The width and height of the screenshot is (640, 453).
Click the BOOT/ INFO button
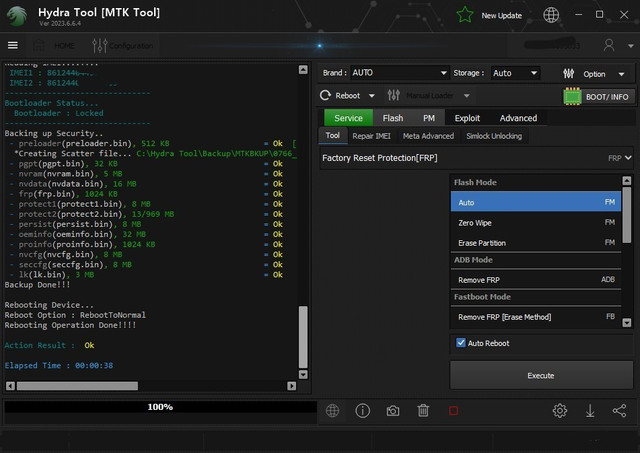point(599,97)
